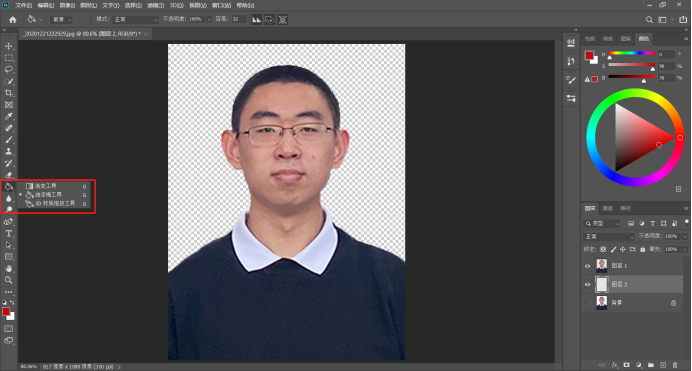Toggle lock transparent pixels icon
Image resolution: width=692 pixels, height=371 pixels.
coord(603,249)
